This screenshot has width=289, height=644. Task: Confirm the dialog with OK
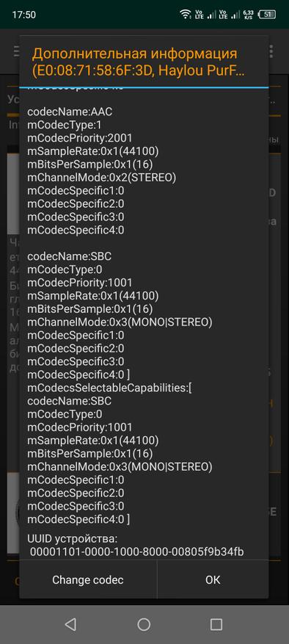point(213,579)
